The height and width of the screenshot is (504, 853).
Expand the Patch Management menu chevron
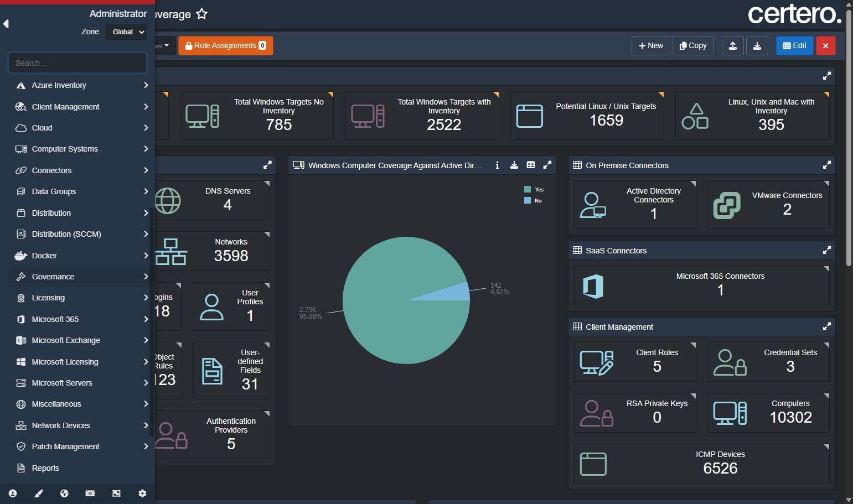146,446
